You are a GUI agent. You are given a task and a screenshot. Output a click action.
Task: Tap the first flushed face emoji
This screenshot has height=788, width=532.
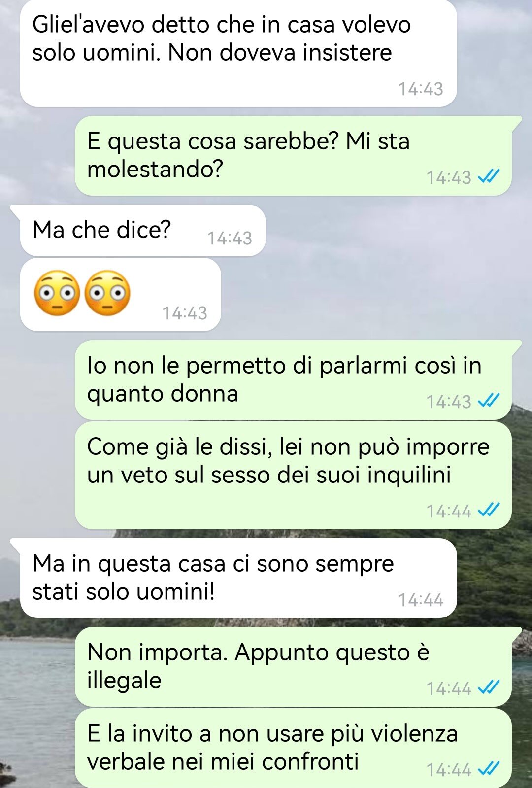click(x=57, y=293)
